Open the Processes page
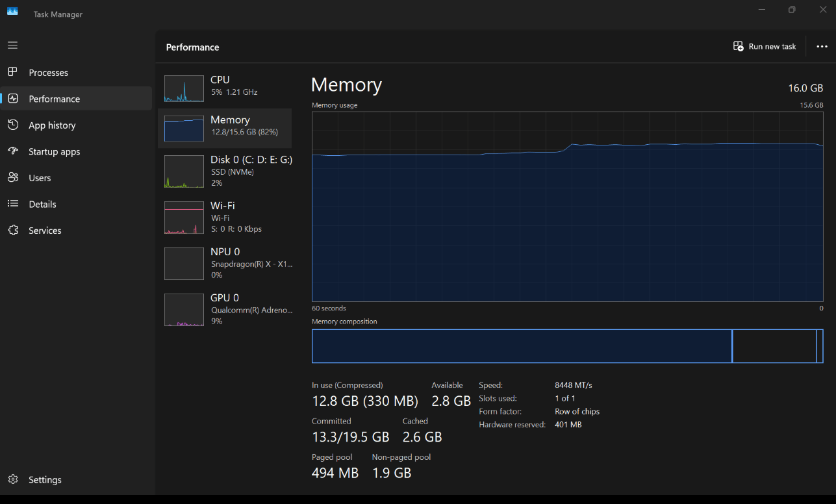Screen dimensions: 836x504 76,72
